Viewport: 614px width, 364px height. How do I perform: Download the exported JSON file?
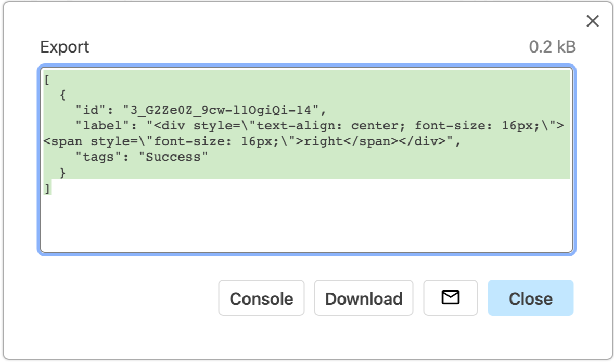pyautogui.click(x=364, y=297)
